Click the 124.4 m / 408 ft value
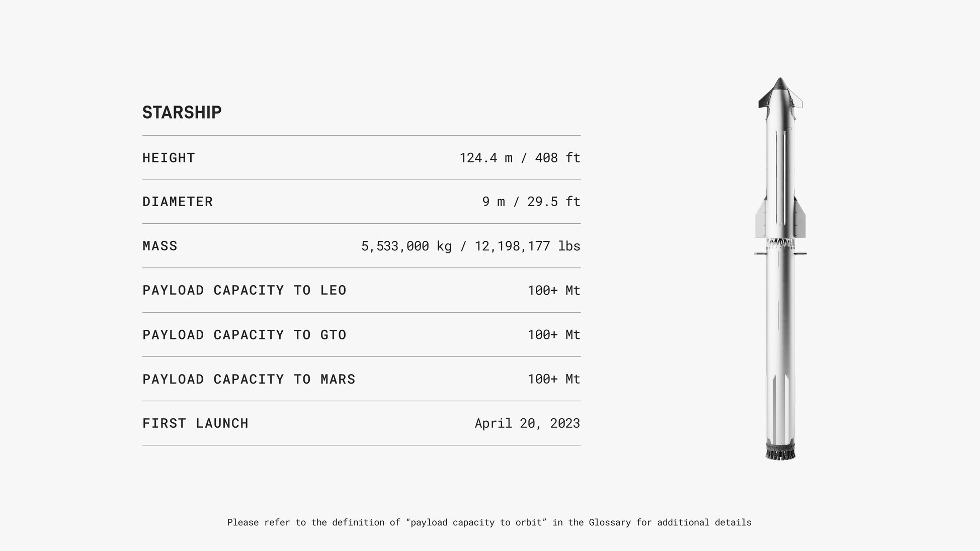Image resolution: width=980 pixels, height=551 pixels. click(520, 158)
